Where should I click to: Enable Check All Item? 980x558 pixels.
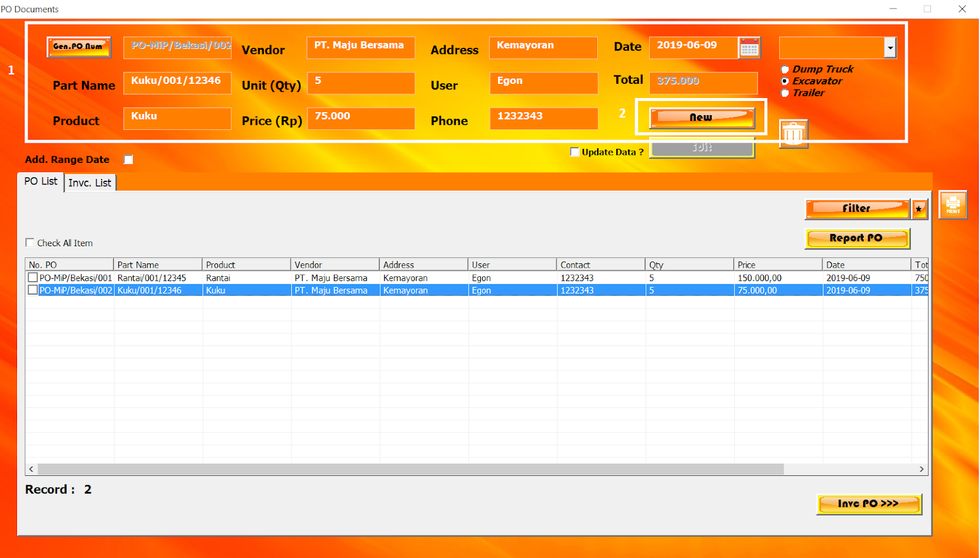point(29,242)
